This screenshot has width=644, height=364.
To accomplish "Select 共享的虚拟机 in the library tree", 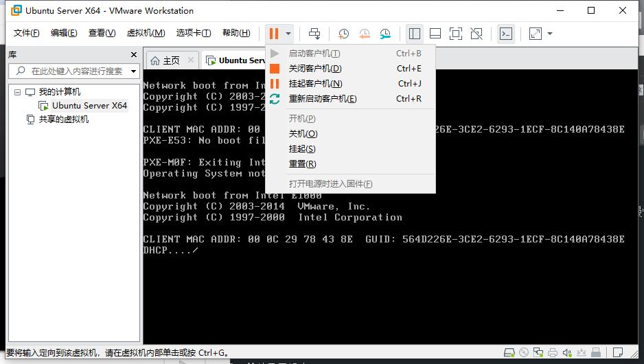I will pyautogui.click(x=63, y=120).
